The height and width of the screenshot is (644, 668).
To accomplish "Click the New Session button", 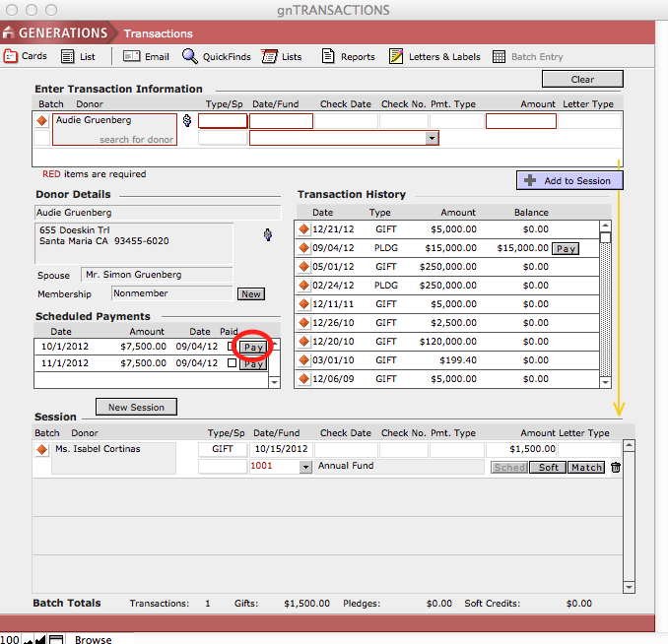I will pos(136,407).
